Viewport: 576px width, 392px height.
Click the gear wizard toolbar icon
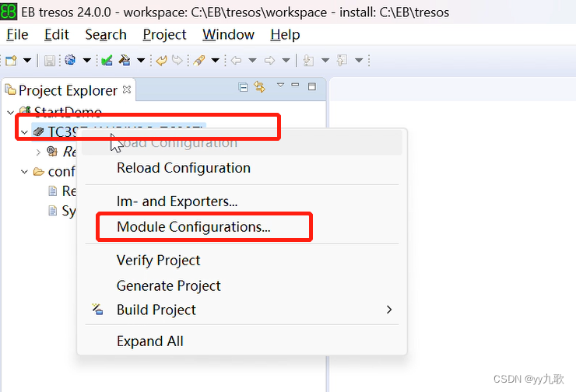click(x=70, y=60)
